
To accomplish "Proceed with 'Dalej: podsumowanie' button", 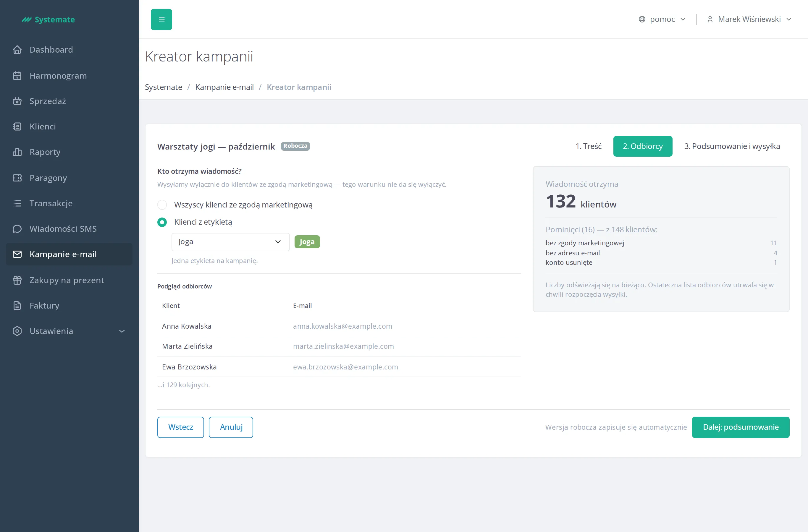I will tap(741, 427).
